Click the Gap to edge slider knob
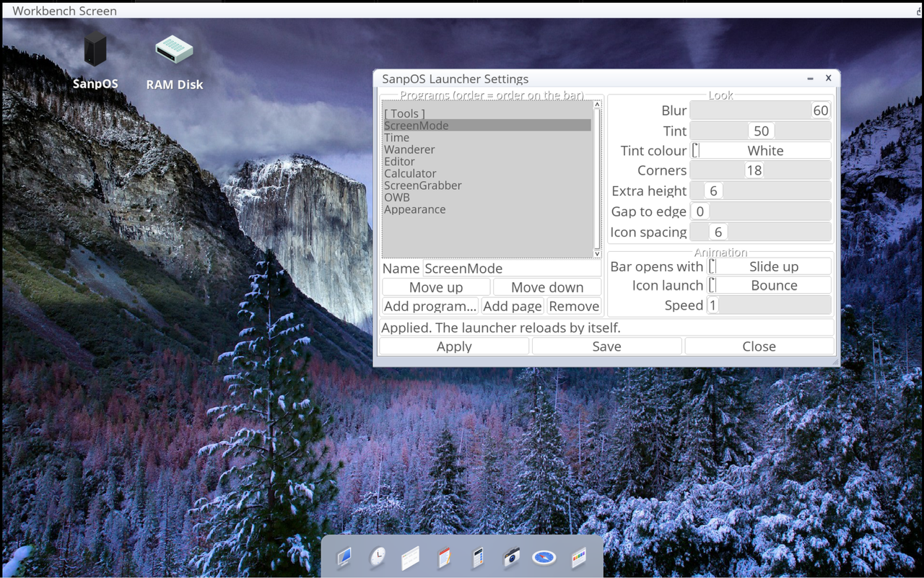 click(x=699, y=211)
